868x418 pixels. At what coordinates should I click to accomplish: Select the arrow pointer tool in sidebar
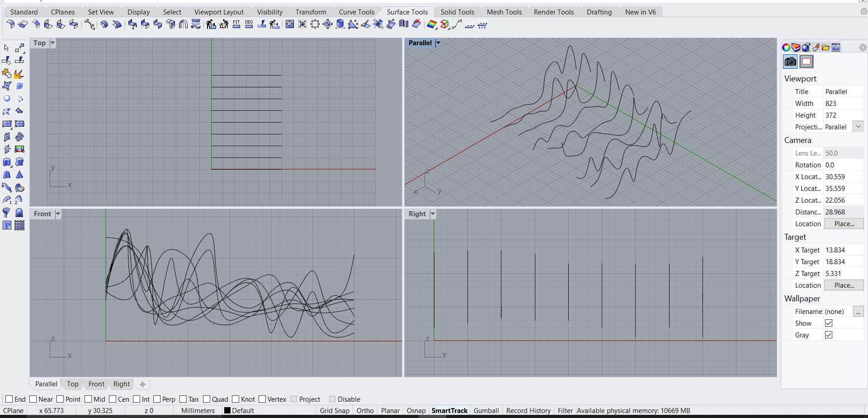[6, 48]
